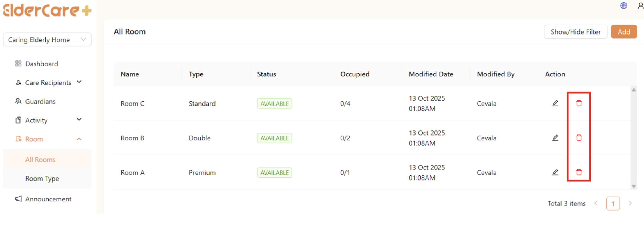Open the user profile icon

(x=641, y=6)
